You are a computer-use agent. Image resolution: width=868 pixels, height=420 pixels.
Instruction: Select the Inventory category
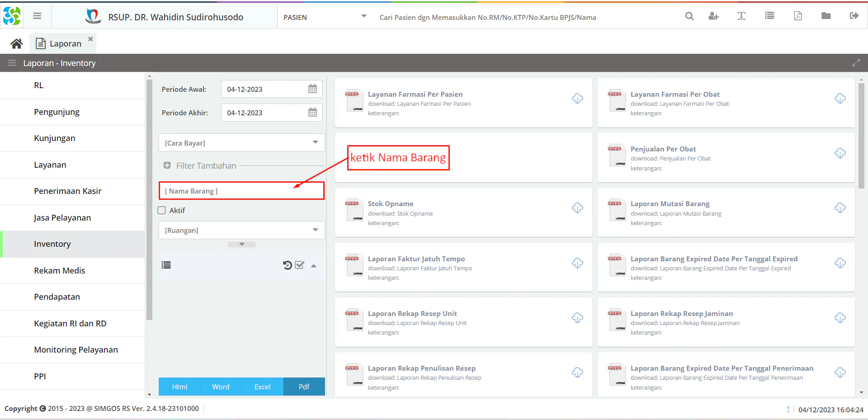tap(72, 244)
